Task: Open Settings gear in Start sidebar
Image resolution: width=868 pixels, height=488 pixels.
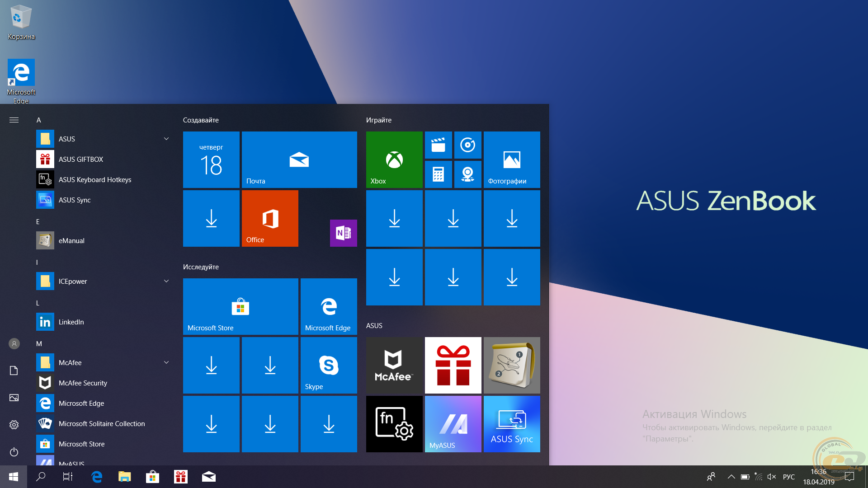Action: pyautogui.click(x=14, y=425)
